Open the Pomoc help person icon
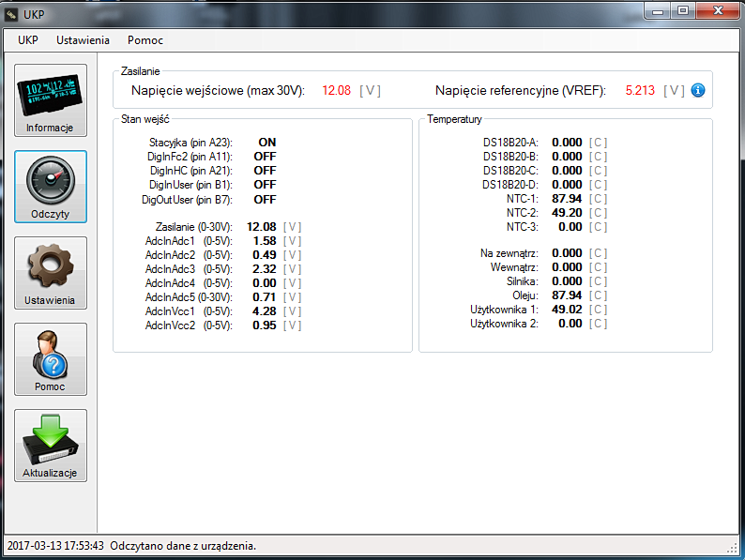Image resolution: width=745 pixels, height=560 pixels. 51,359
